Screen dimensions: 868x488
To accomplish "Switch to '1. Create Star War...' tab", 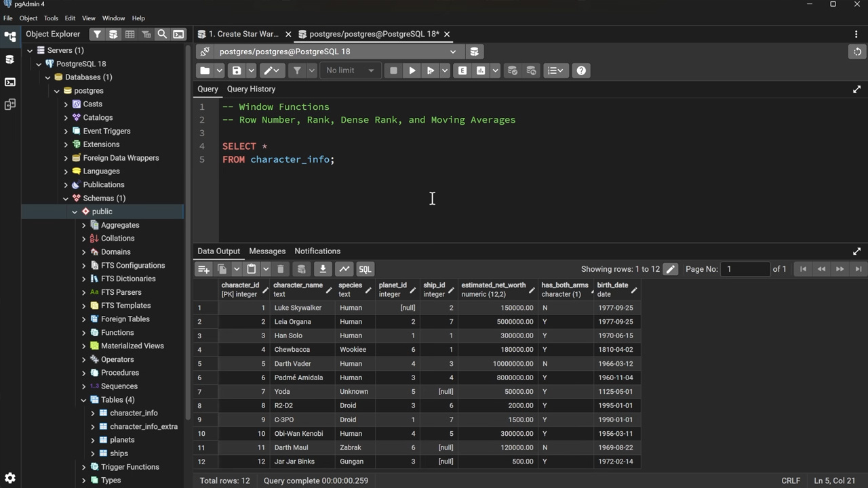I will 243,34.
